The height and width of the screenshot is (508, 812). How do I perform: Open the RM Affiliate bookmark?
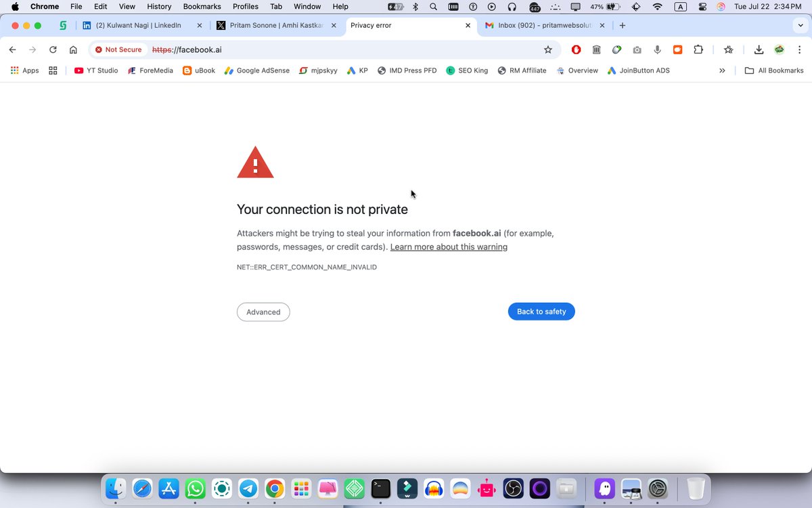click(522, 70)
